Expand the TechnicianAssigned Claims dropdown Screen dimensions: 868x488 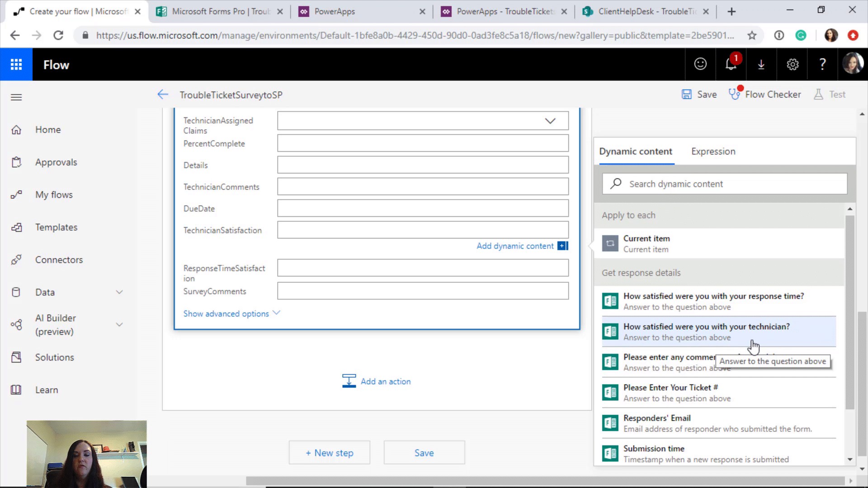550,121
